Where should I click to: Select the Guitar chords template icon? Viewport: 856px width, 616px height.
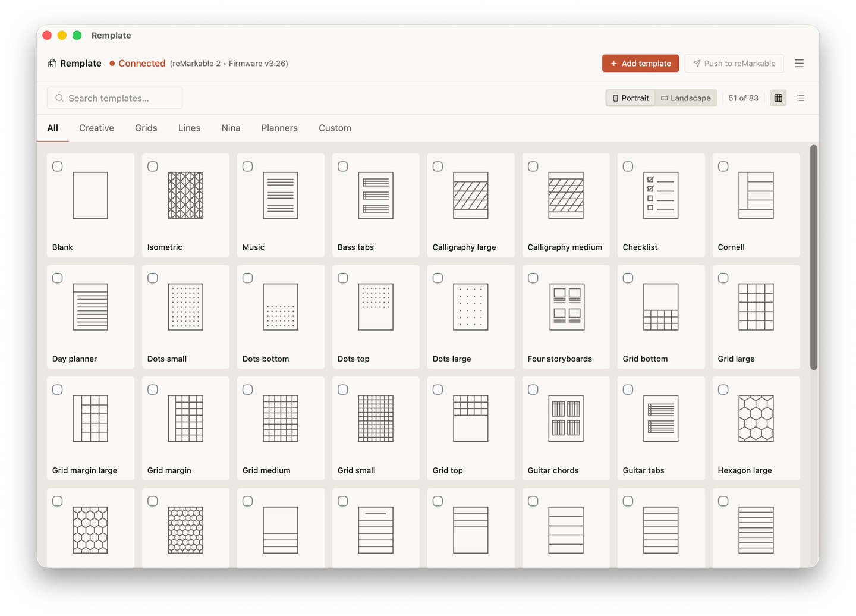566,419
